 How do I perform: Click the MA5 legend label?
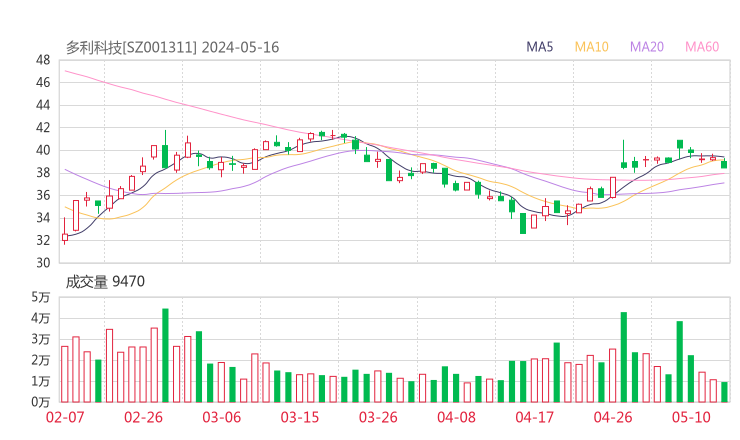pyautogui.click(x=539, y=47)
